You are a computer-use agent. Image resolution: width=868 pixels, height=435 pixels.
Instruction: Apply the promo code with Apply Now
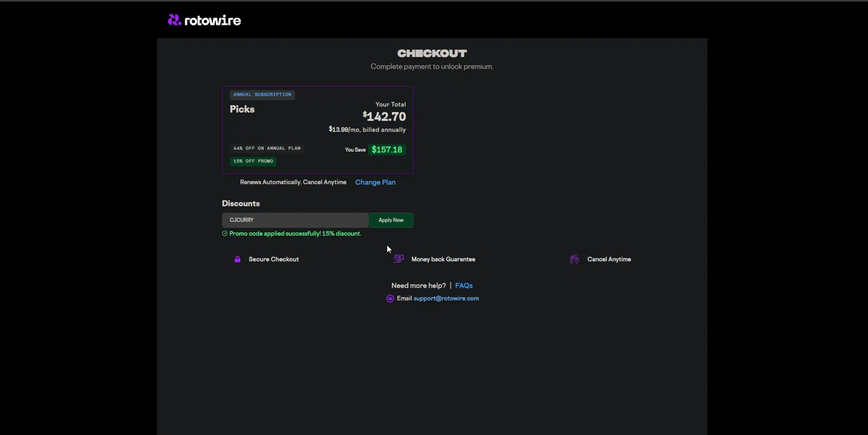[x=391, y=220]
